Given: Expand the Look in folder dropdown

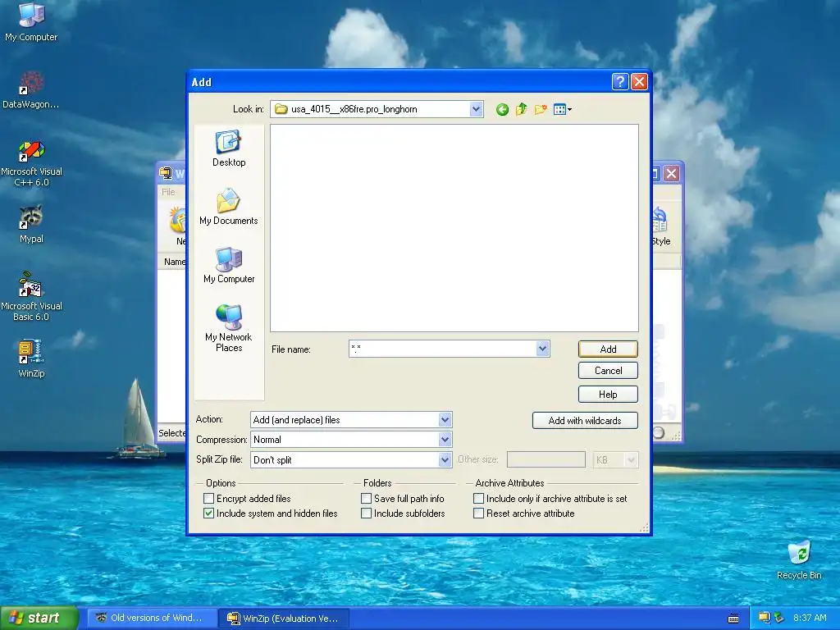Looking at the screenshot, I should pos(476,109).
